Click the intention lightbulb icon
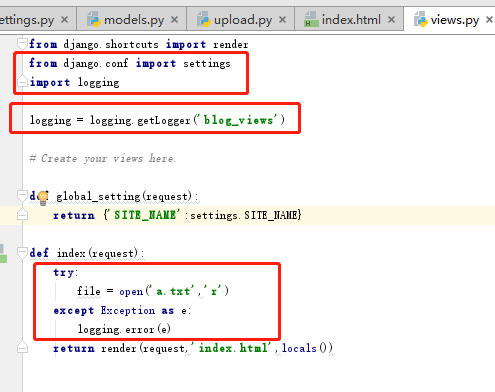This screenshot has height=392, width=495. click(x=43, y=198)
